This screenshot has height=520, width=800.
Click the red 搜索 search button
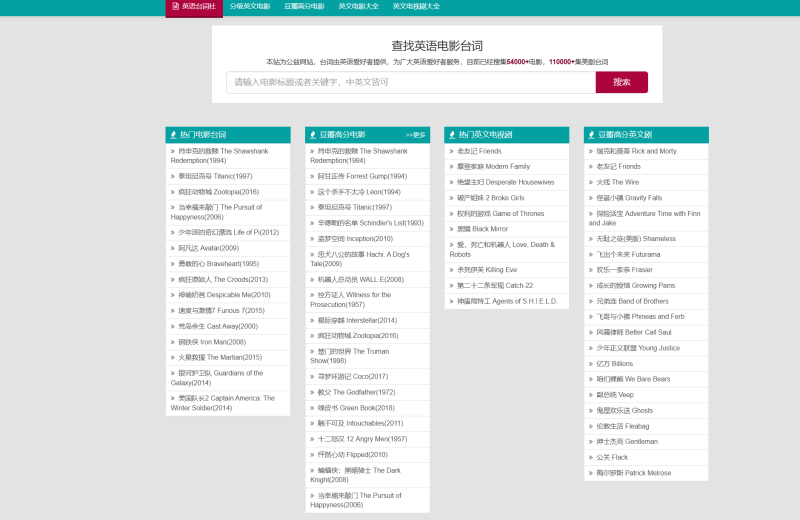pos(622,82)
